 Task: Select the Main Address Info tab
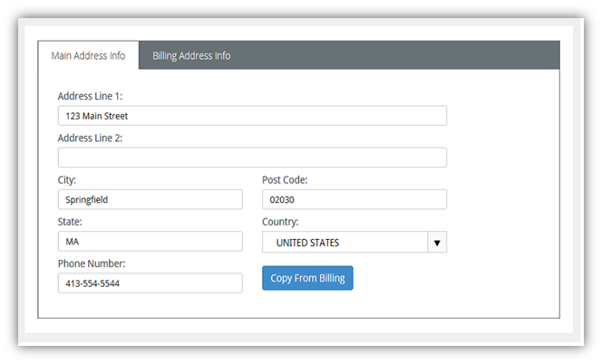point(88,55)
